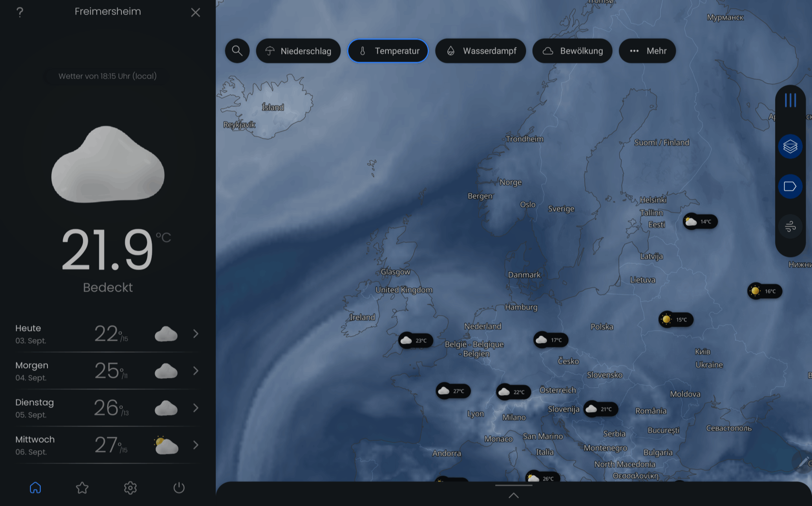812x506 pixels.
Task: Close the Freimersheim weather panel
Action: click(x=195, y=12)
